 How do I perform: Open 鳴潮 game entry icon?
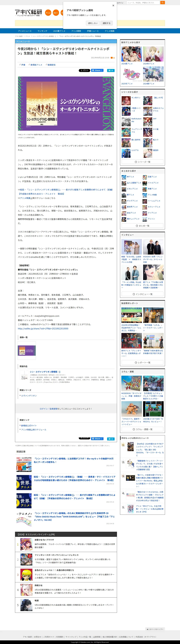(26, 605)
